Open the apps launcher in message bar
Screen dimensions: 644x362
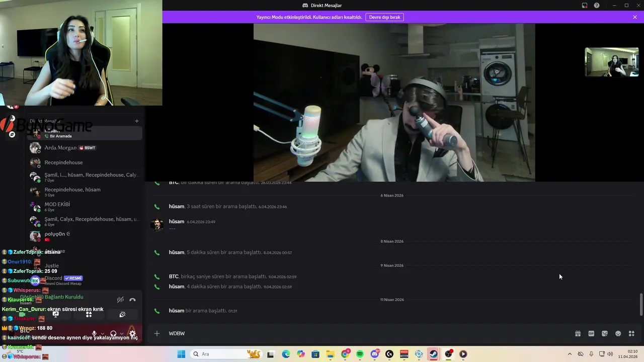631,333
